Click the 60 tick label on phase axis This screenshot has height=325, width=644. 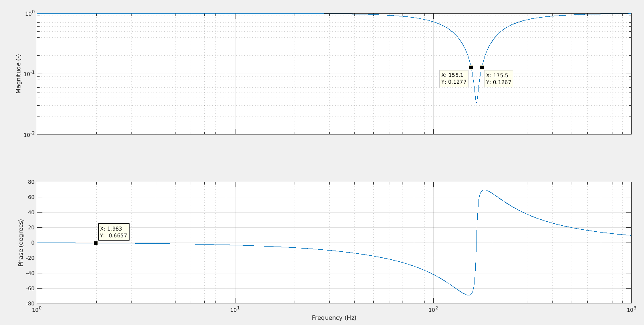(31, 197)
